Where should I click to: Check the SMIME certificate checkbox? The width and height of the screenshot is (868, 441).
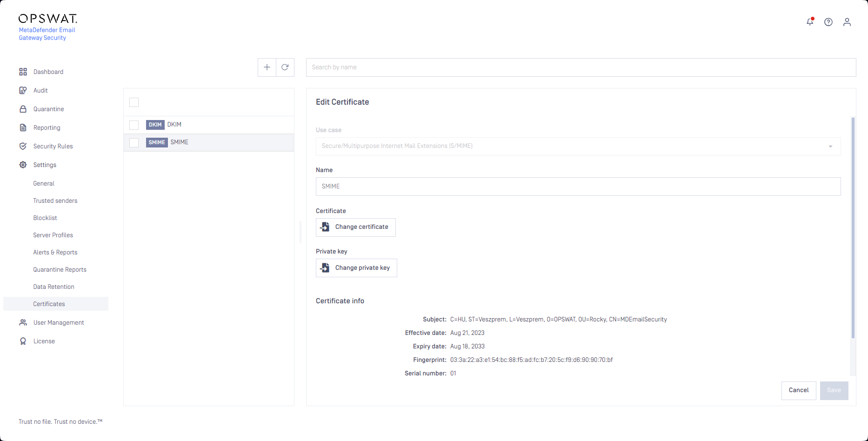pyautogui.click(x=134, y=142)
